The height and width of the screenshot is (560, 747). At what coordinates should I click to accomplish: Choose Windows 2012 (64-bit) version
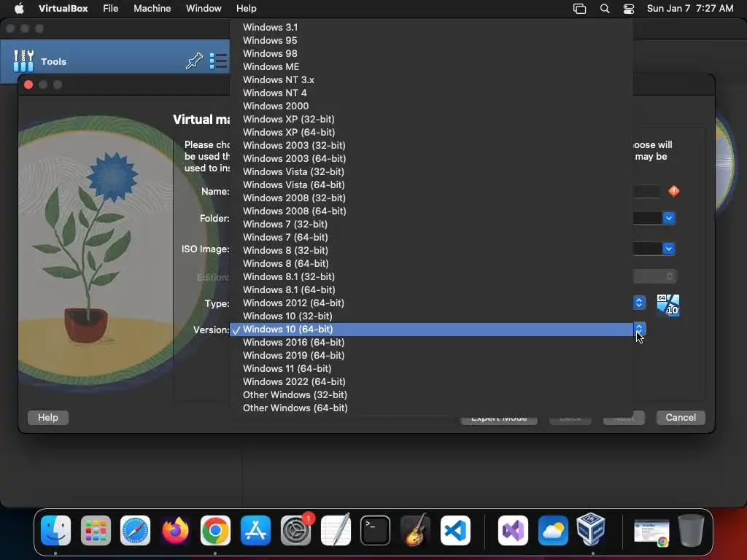click(x=432, y=303)
